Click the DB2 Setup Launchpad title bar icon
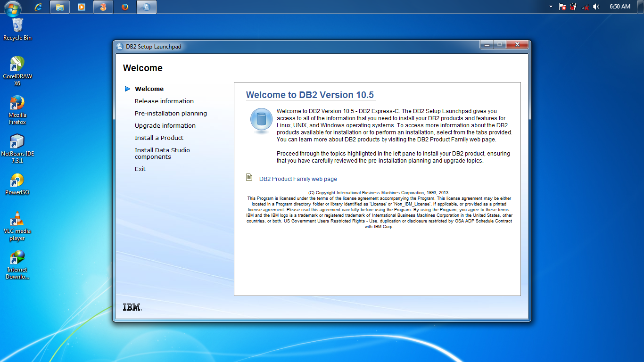The image size is (644, 362). pyautogui.click(x=120, y=46)
